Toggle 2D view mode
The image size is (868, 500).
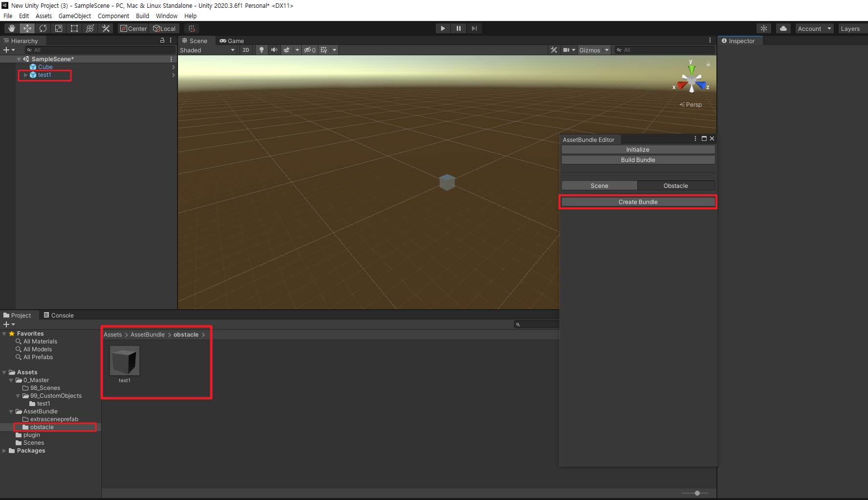click(245, 50)
